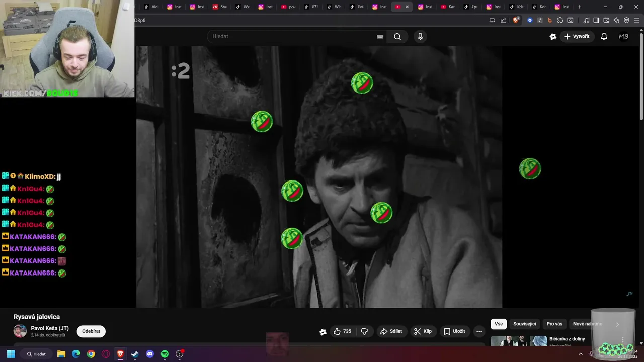Click the 'Sdílet' share button
Screen dimensions: 644x362
pos(391,331)
